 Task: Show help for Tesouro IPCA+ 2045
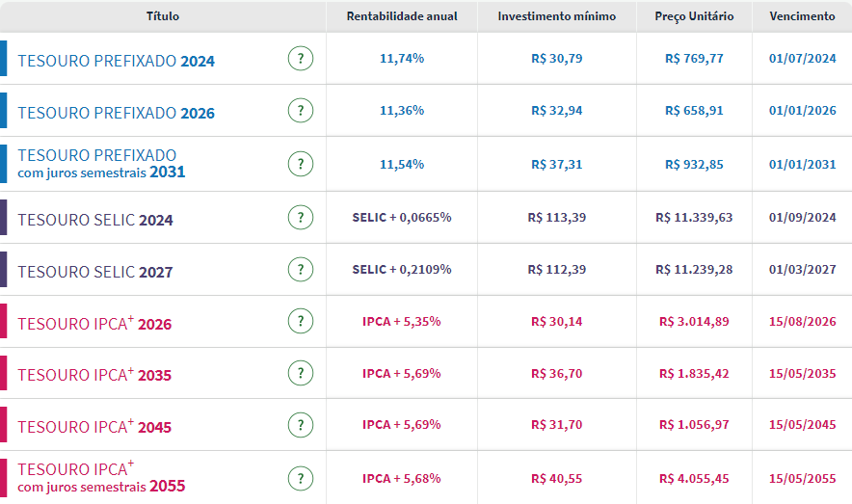coord(301,425)
